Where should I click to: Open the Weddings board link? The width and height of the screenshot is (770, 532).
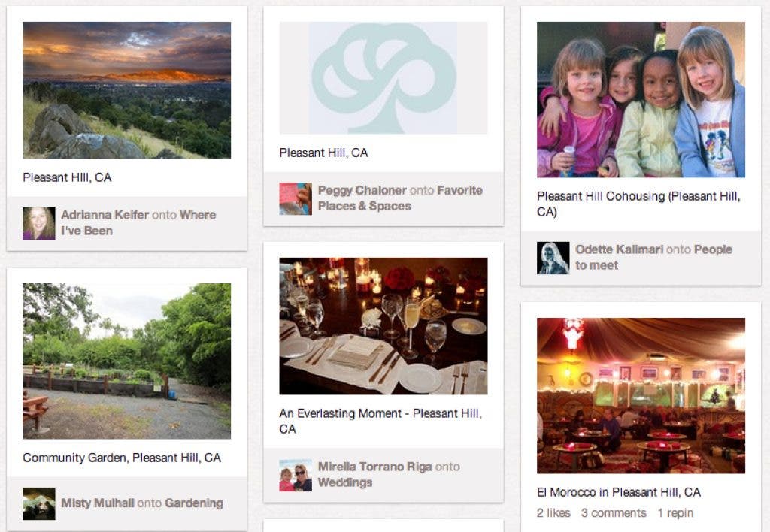pos(345,482)
